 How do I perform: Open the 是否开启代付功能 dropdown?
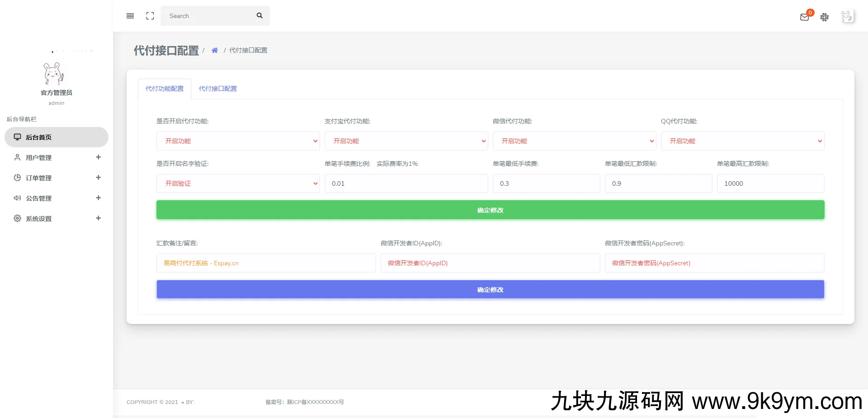(x=238, y=141)
